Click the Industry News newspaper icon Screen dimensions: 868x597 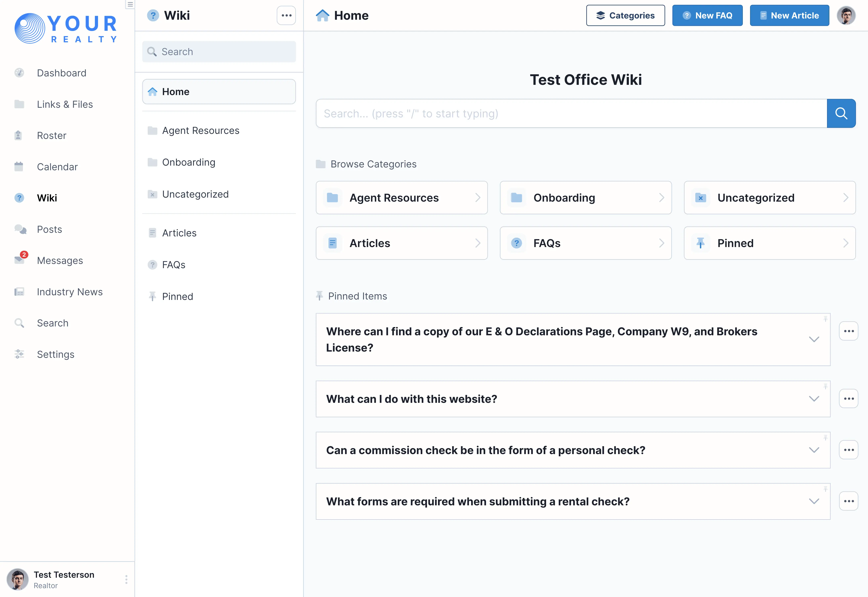pyautogui.click(x=19, y=292)
